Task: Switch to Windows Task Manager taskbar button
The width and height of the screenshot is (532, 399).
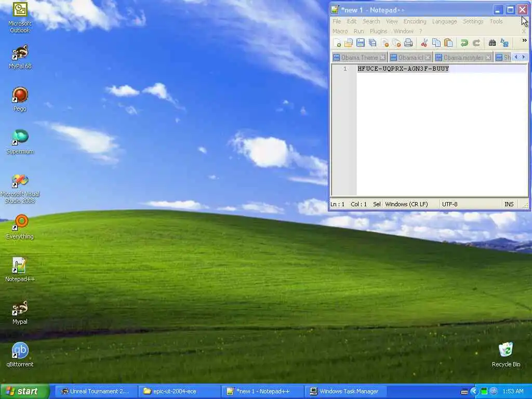Action: (x=345, y=392)
